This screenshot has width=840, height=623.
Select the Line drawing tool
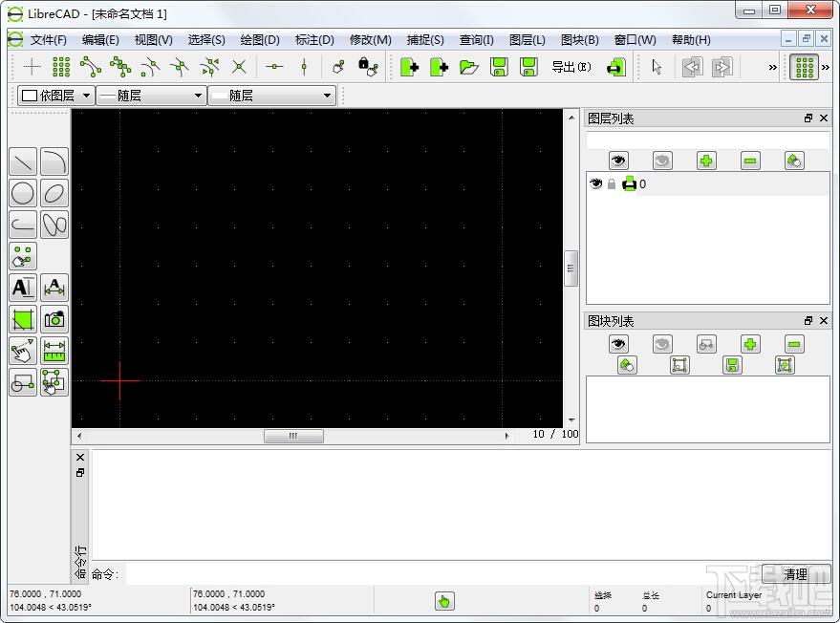click(x=23, y=161)
